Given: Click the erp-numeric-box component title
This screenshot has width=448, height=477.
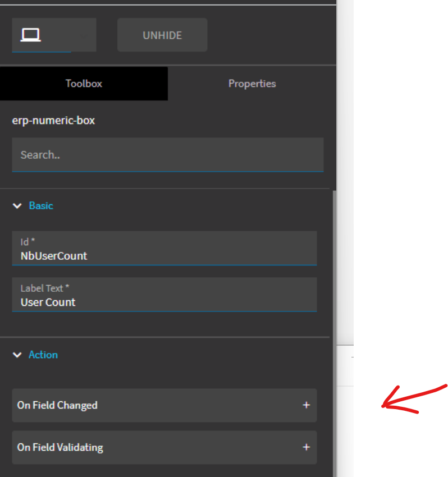Looking at the screenshot, I should pos(53,121).
